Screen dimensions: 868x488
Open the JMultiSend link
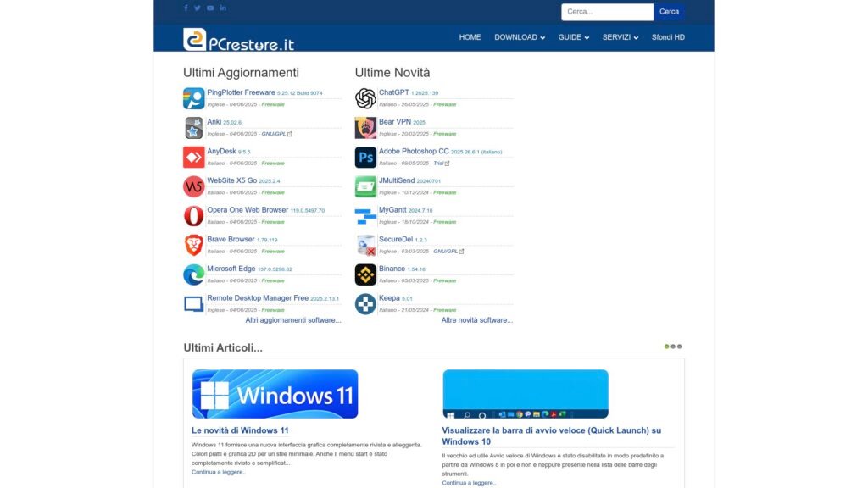tap(397, 180)
